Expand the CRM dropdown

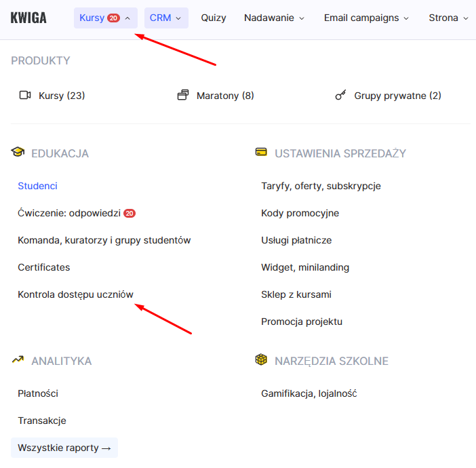click(x=165, y=18)
